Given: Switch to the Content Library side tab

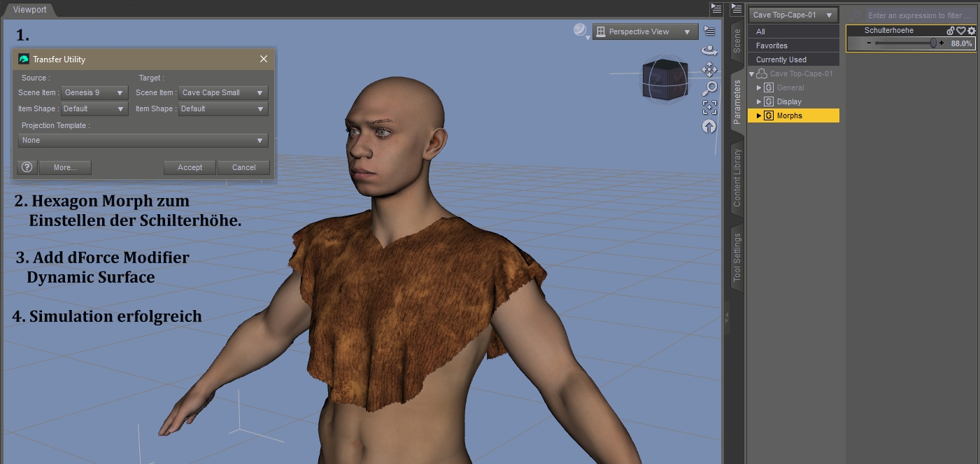Looking at the screenshot, I should click(737, 178).
